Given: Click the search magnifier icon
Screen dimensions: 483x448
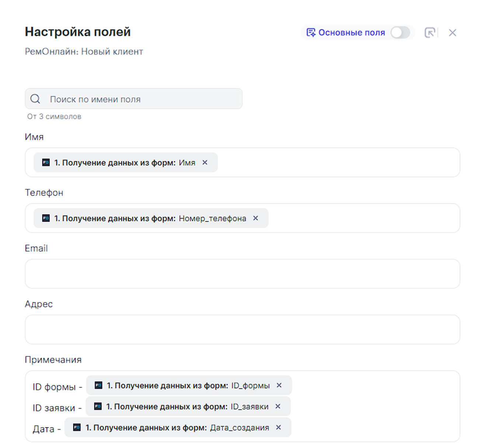Looking at the screenshot, I should 35,99.
